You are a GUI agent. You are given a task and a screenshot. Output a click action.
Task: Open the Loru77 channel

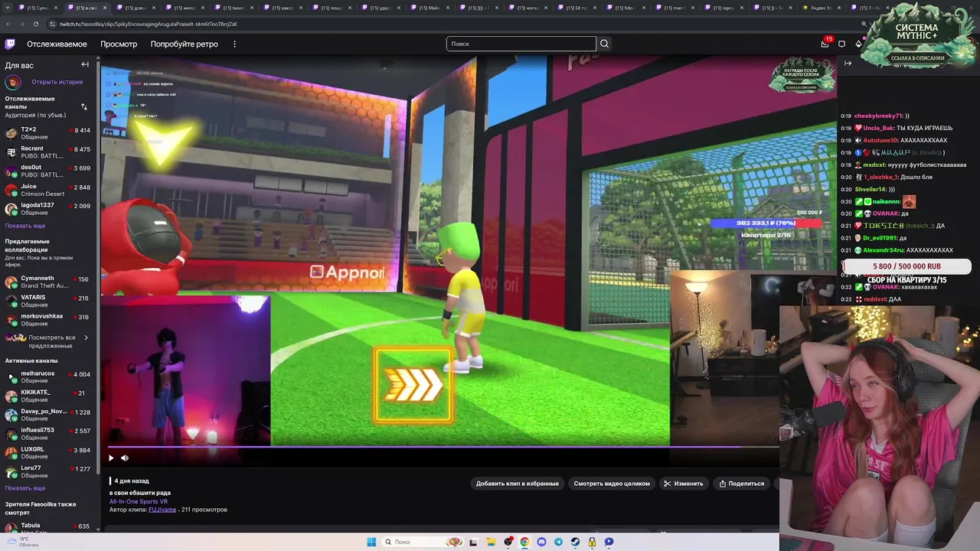(x=48, y=471)
